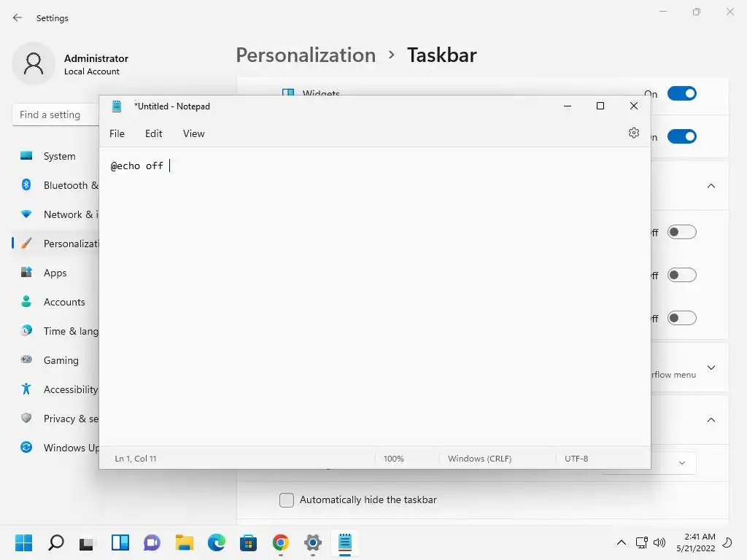Open File Explorer from taskbar

(185, 542)
